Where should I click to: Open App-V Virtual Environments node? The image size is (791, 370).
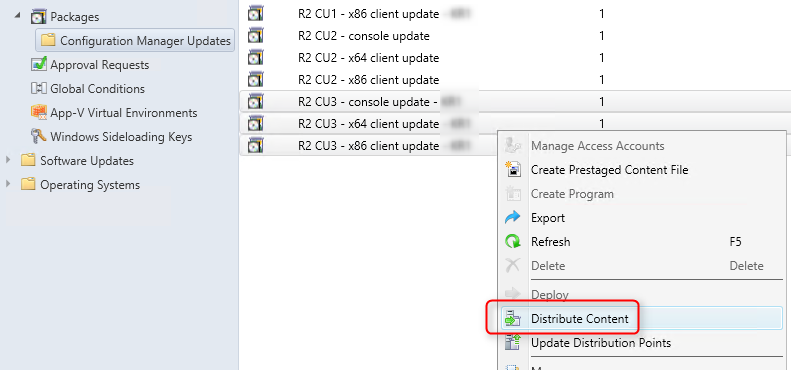(x=124, y=113)
